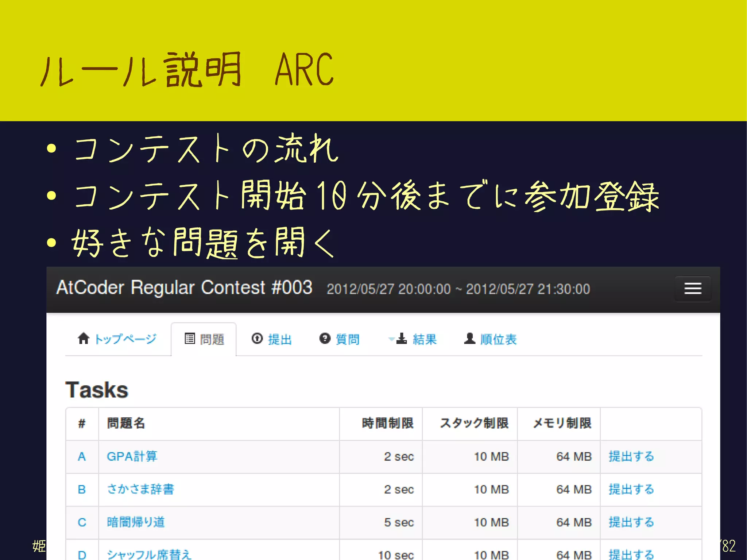Open task C link
747x560 pixels.
(x=82, y=522)
